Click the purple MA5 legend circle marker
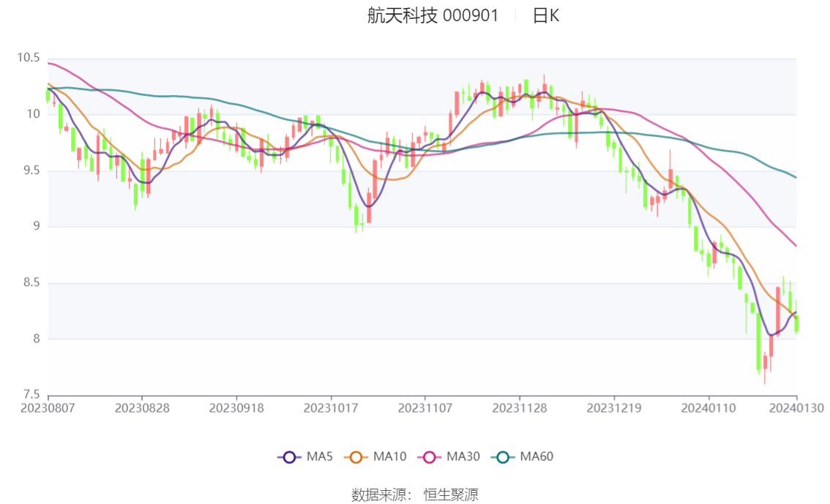This screenshot has width=830, height=504. pos(288,457)
